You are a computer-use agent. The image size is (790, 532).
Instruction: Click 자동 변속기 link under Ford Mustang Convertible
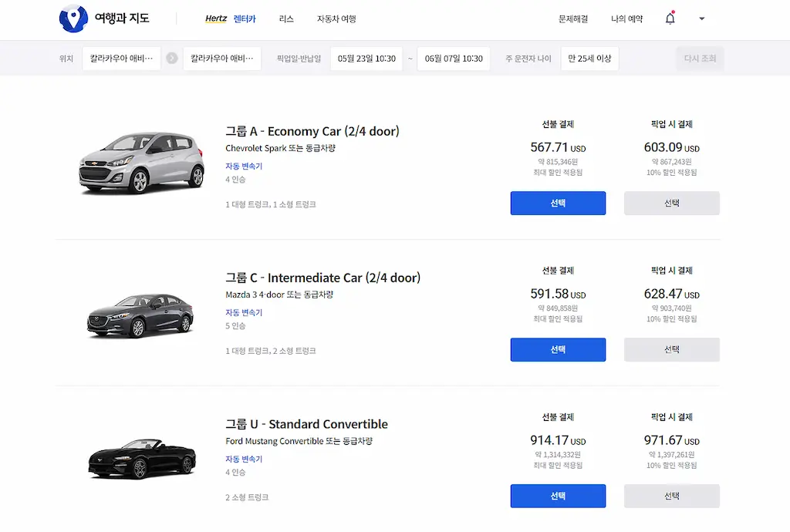point(244,459)
